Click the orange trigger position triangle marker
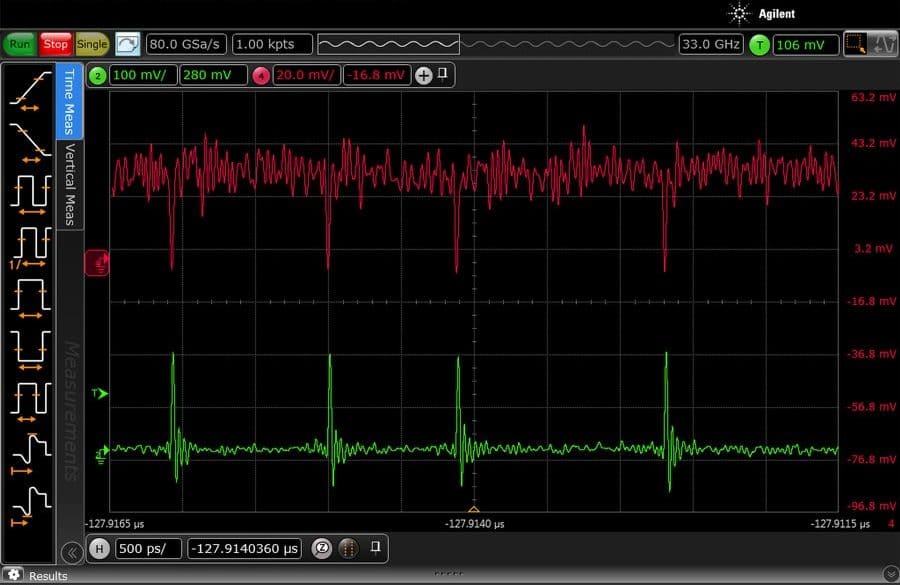Viewport: 900px width, 585px height. pyautogui.click(x=474, y=509)
